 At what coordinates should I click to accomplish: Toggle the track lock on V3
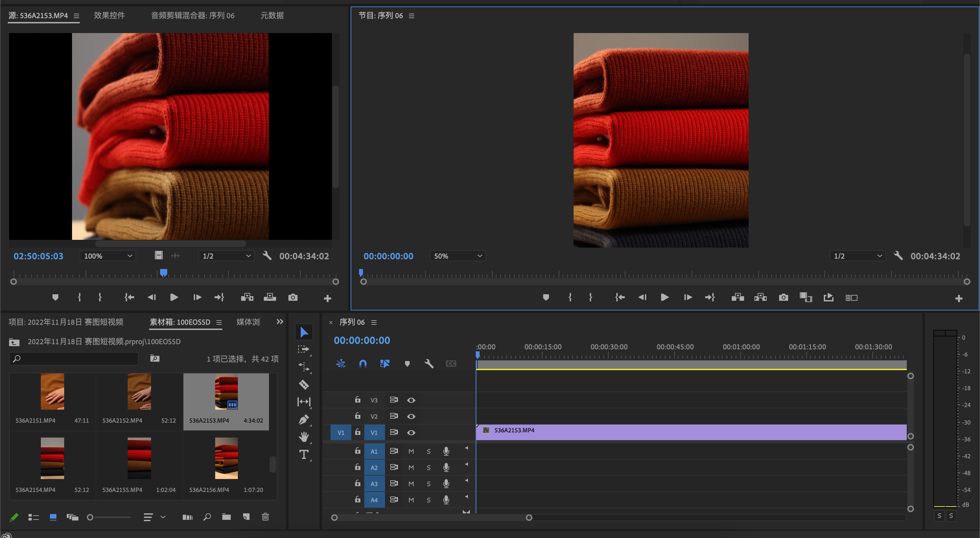tap(357, 400)
